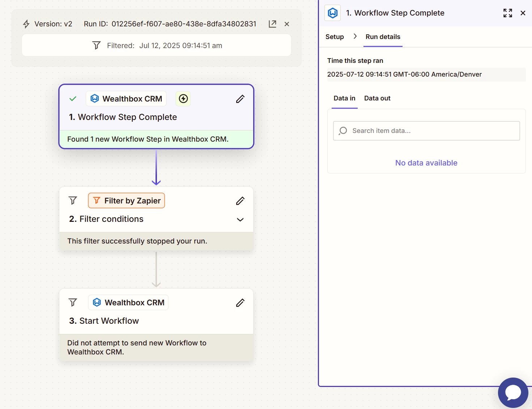Click the lightning bolt version icon
The width and height of the screenshot is (532, 409).
click(26, 24)
